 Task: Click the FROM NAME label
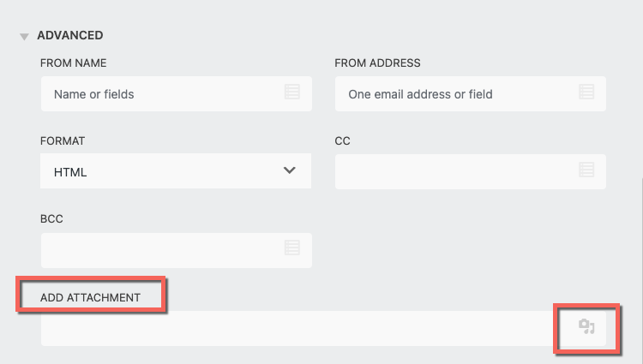coord(74,63)
